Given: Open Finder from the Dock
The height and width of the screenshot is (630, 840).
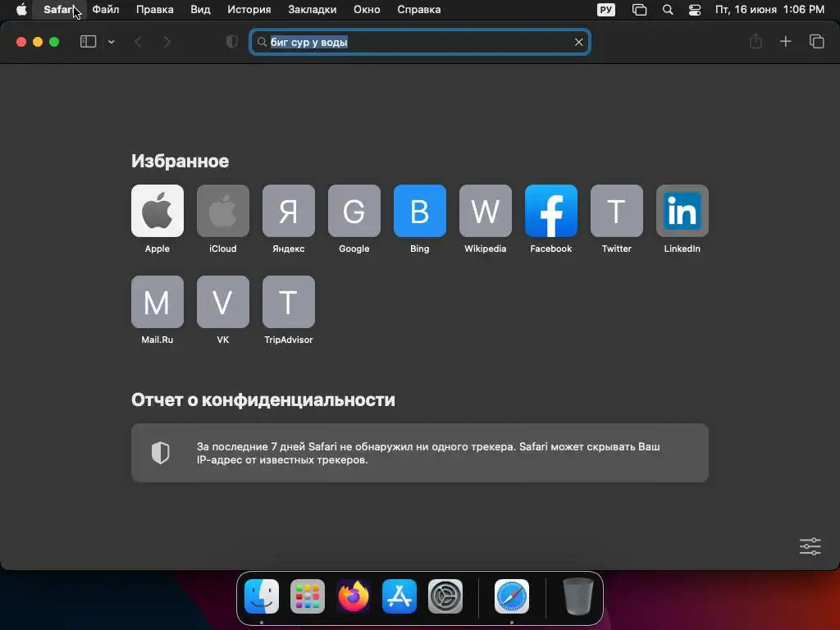Looking at the screenshot, I should coord(262,596).
